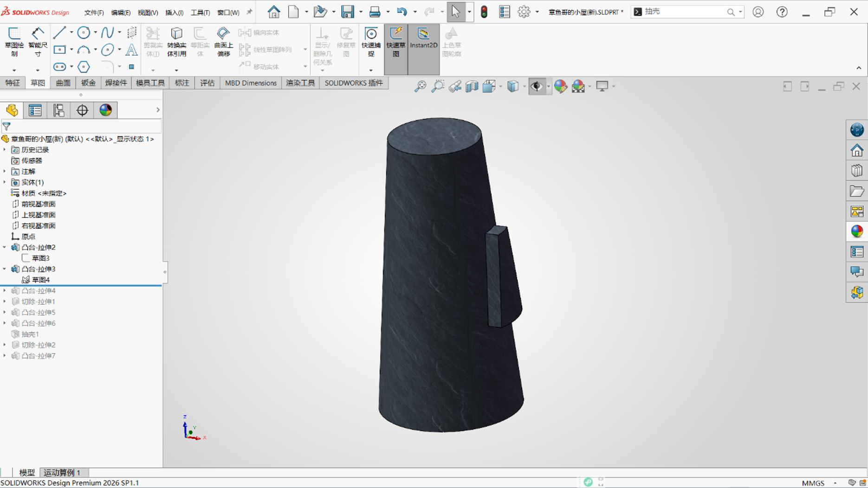Click the Edit Appearance color ball
This screenshot has width=868, height=488.
561,86
